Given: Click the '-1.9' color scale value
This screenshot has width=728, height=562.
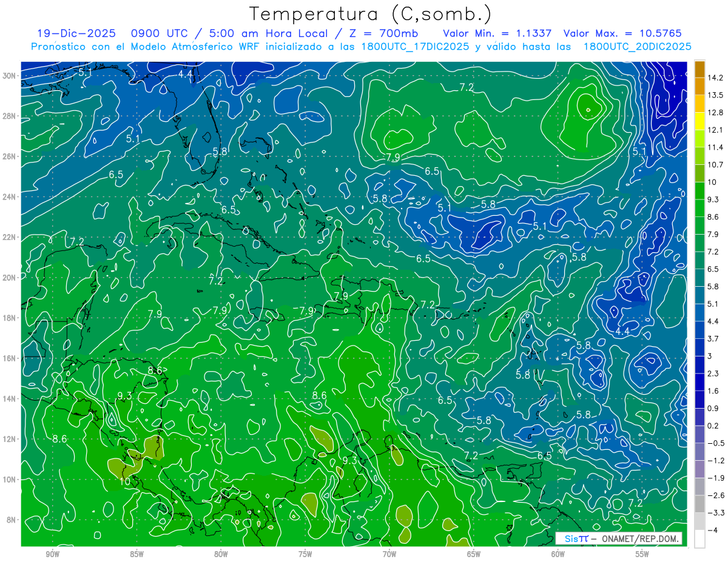Looking at the screenshot, I should click(715, 478).
